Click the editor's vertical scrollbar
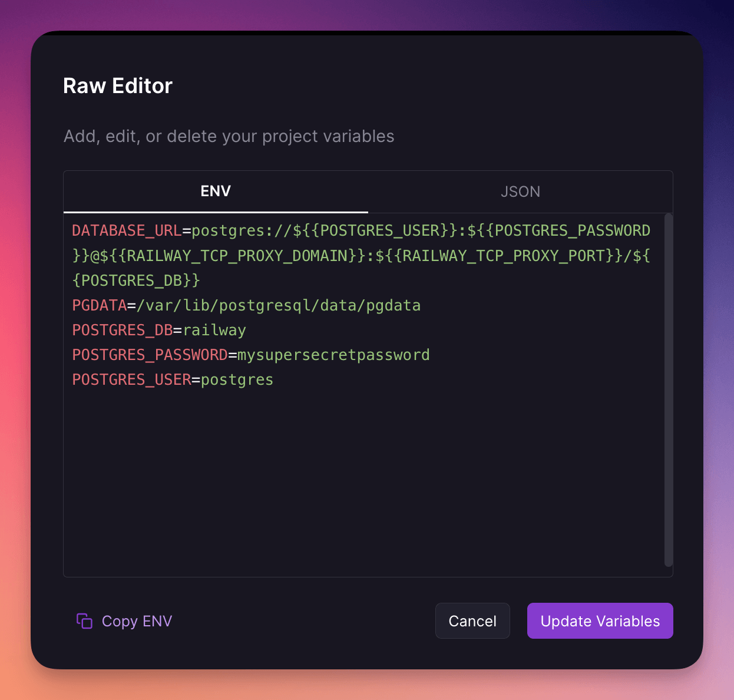 click(x=668, y=389)
